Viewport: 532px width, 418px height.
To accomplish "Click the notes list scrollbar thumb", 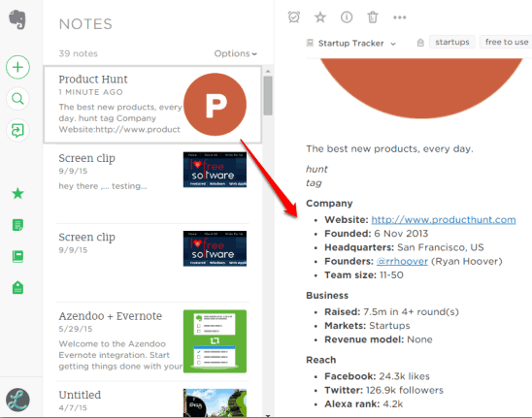I will point(268,96).
